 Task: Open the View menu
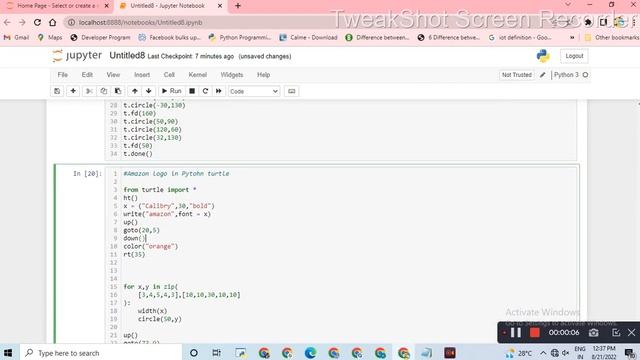(113, 75)
